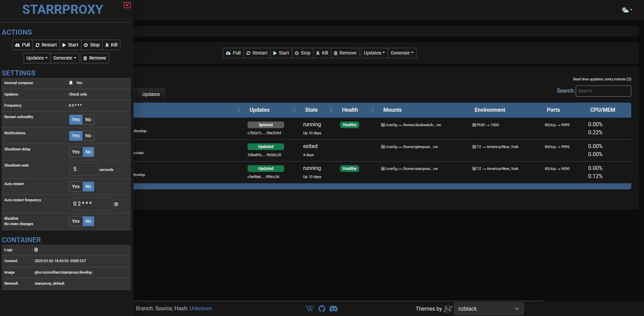Close the STARRPROXY side panel
The image size is (644, 316).
click(127, 5)
